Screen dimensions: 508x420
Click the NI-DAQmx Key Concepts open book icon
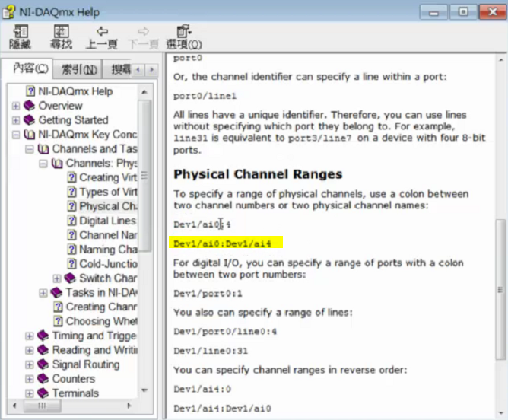pos(30,134)
